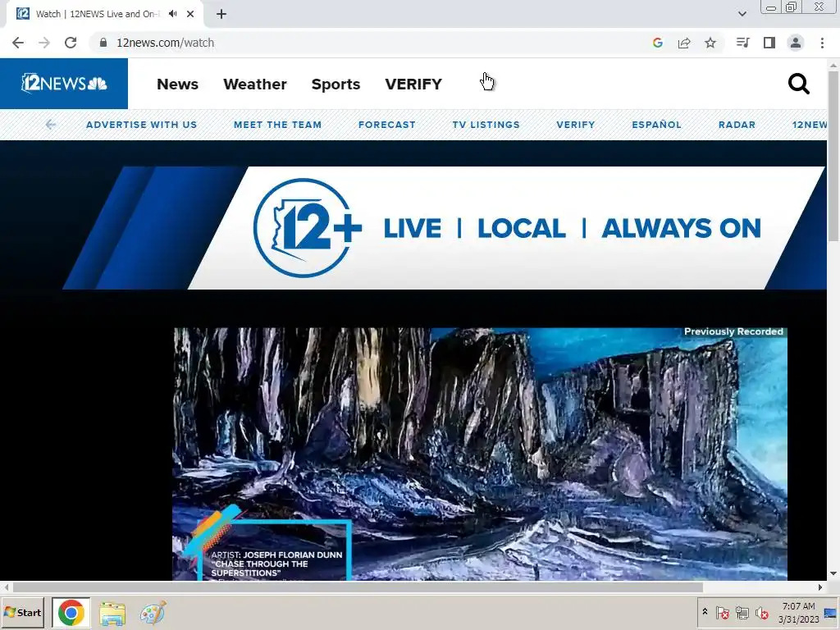Bookmark this tab with star icon
The width and height of the screenshot is (840, 630).
pyautogui.click(x=710, y=43)
